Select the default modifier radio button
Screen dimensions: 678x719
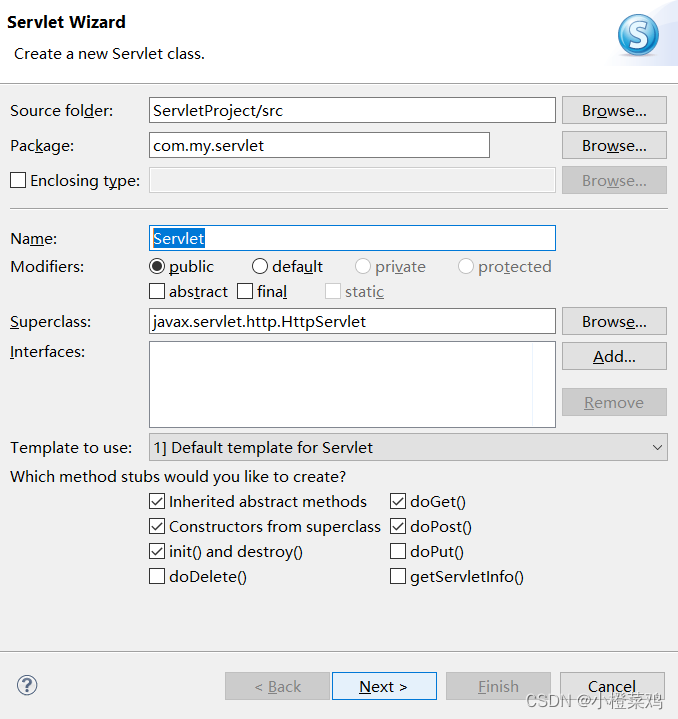point(260,267)
